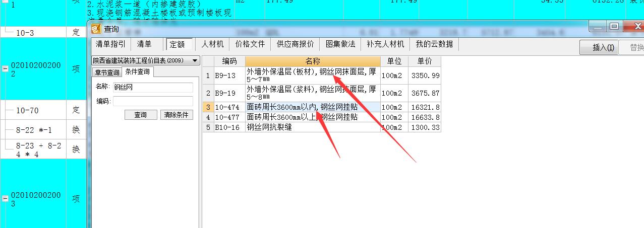Open the 我的云数据 tab
Screen dimensions: 644x228
coord(434,44)
